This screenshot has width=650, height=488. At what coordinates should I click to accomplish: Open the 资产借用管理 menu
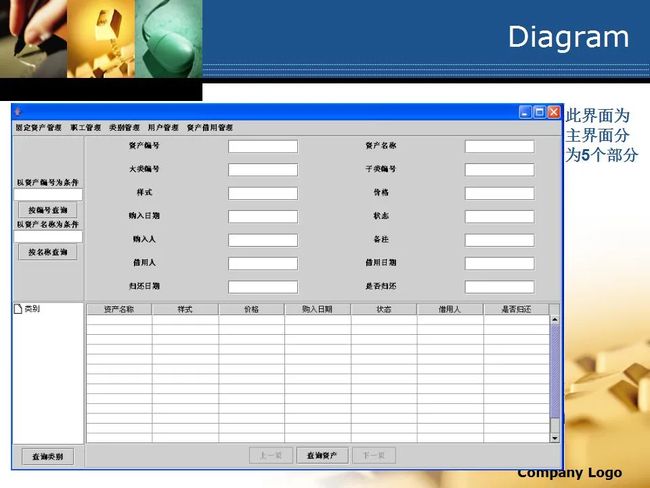pyautogui.click(x=210, y=128)
